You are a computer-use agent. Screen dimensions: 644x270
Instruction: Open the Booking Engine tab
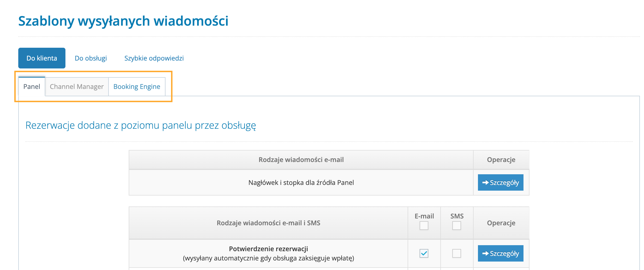(137, 86)
